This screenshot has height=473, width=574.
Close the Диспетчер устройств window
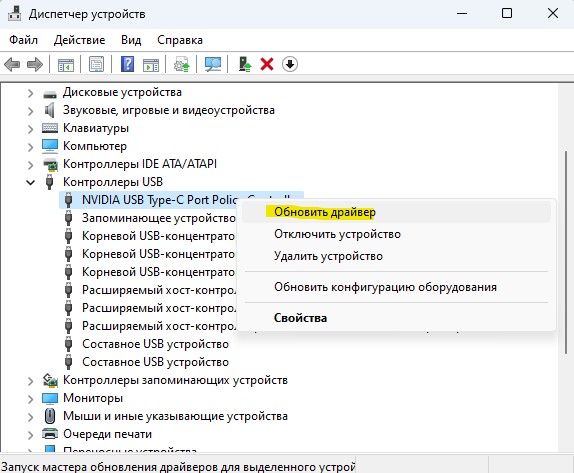(x=553, y=14)
